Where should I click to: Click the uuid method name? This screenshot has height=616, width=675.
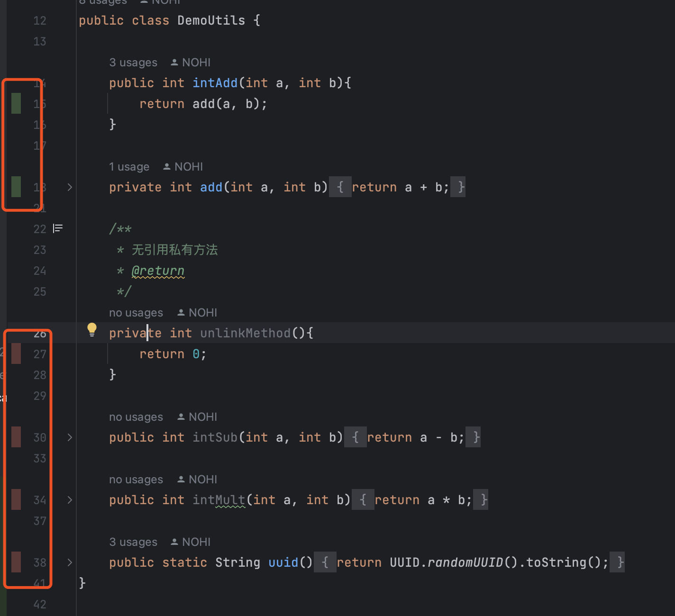pyautogui.click(x=283, y=562)
